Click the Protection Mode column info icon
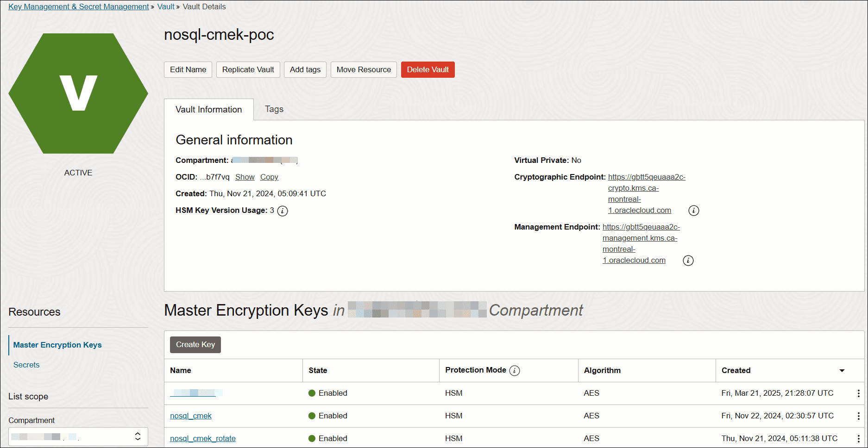Screen dimensions: 868x448 point(515,371)
